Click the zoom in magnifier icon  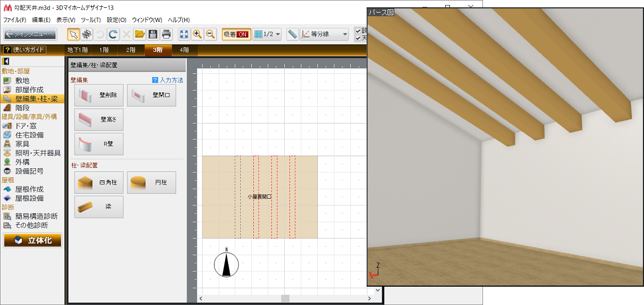point(197,35)
